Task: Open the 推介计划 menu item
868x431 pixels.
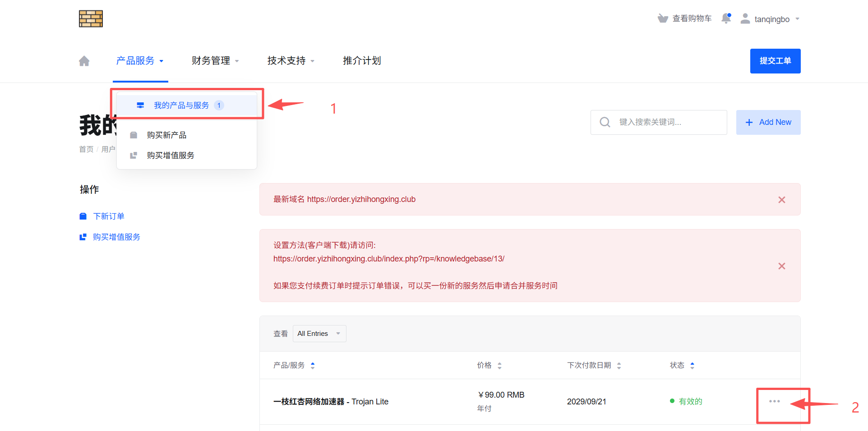Action: [x=361, y=60]
